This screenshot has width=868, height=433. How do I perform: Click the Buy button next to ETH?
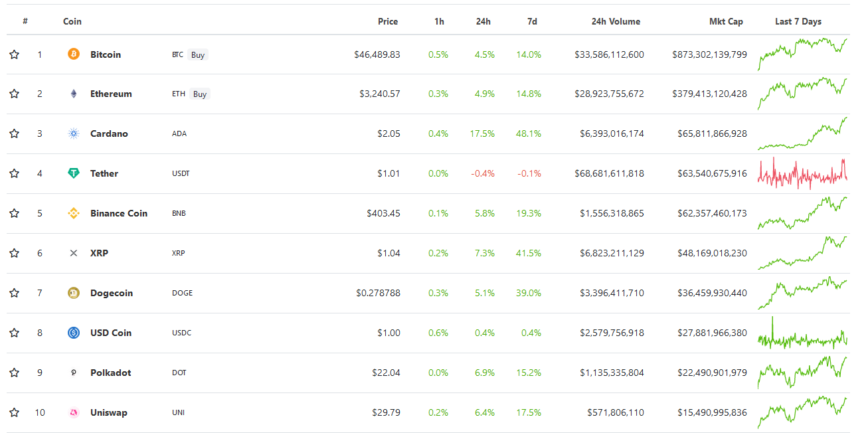200,94
